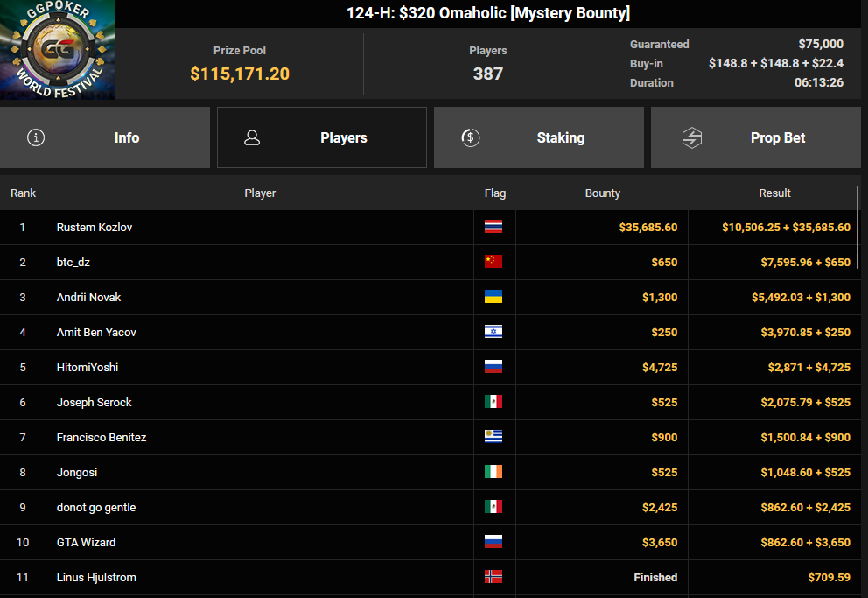Click the Players person icon
The image size is (868, 598).
coord(252,137)
